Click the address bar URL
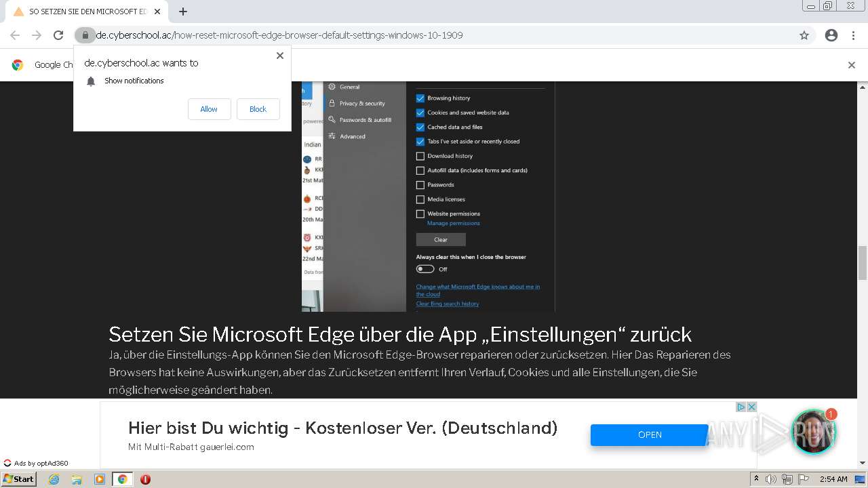The width and height of the screenshot is (868, 488). (x=279, y=35)
